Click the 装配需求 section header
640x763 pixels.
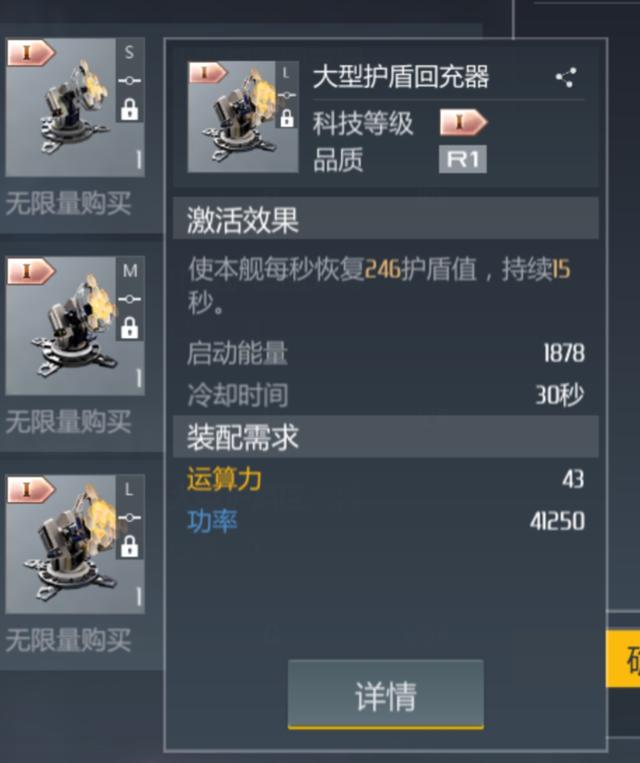click(385, 436)
